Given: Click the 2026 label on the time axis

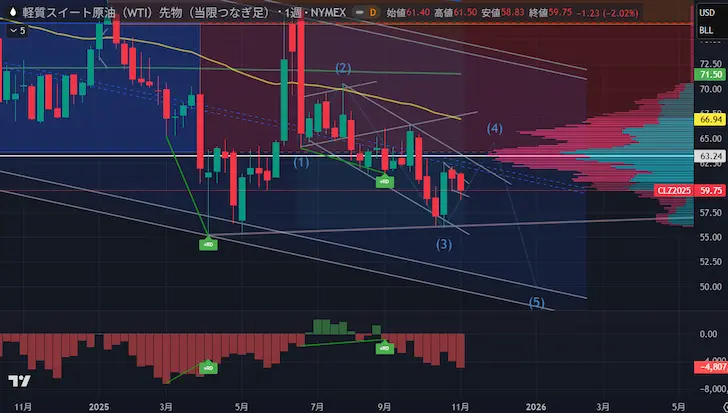Looking at the screenshot, I should point(536,406).
